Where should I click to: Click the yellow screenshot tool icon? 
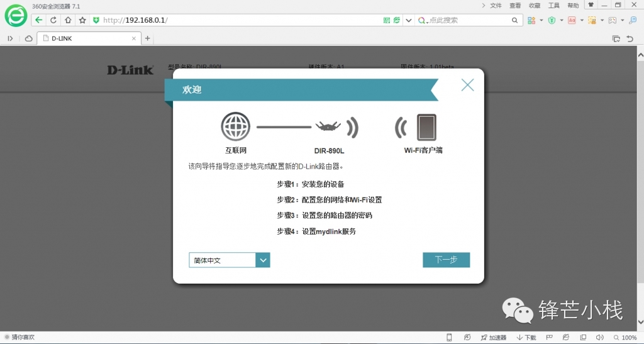(592, 20)
